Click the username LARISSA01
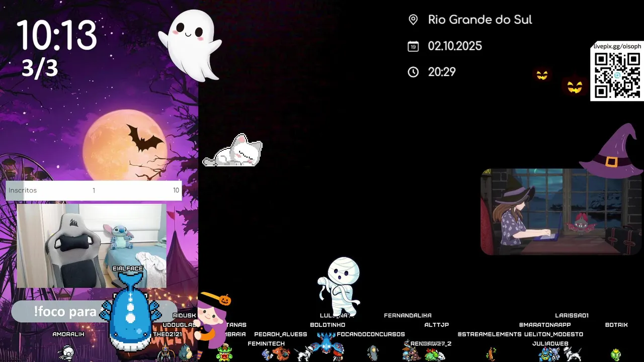 [572, 315]
